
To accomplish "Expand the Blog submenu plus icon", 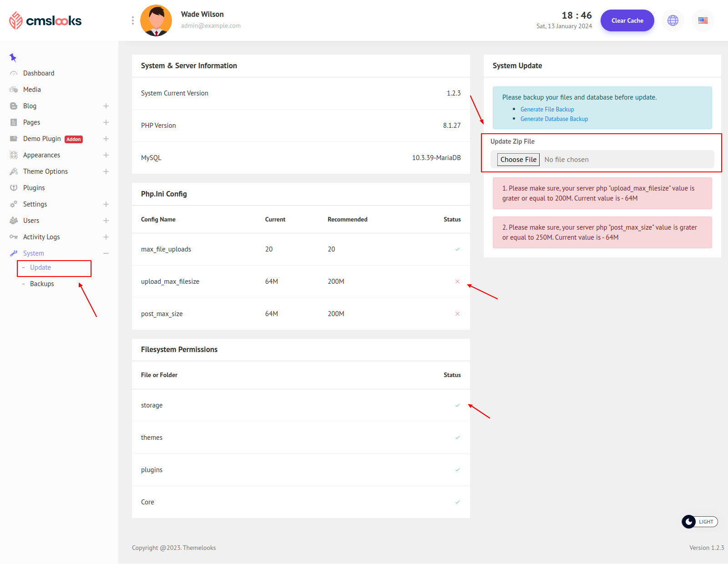I will pos(106,106).
